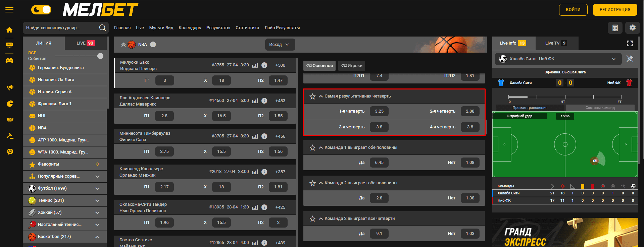
Task: Open Календарь menu link
Action: 190,28
